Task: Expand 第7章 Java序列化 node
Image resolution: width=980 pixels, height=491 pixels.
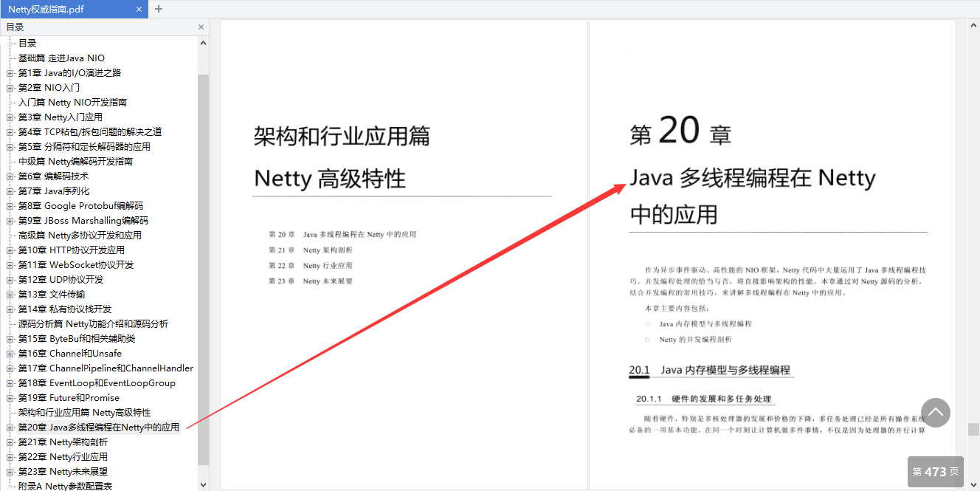Action: tap(10, 191)
